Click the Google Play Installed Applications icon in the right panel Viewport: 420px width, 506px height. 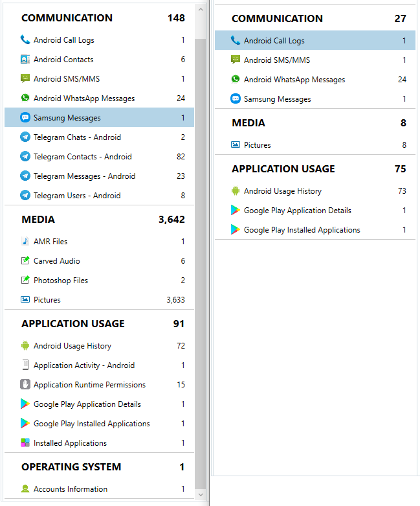point(236,229)
